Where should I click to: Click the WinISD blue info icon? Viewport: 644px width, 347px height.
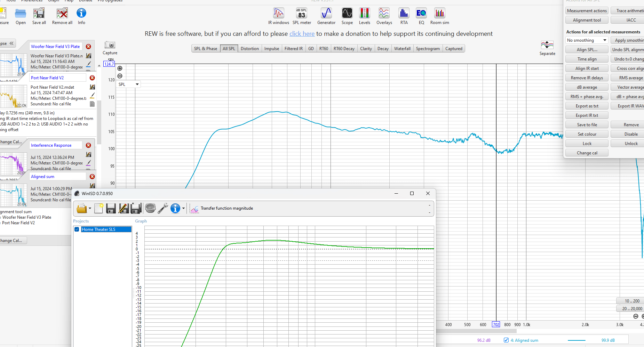pos(175,208)
